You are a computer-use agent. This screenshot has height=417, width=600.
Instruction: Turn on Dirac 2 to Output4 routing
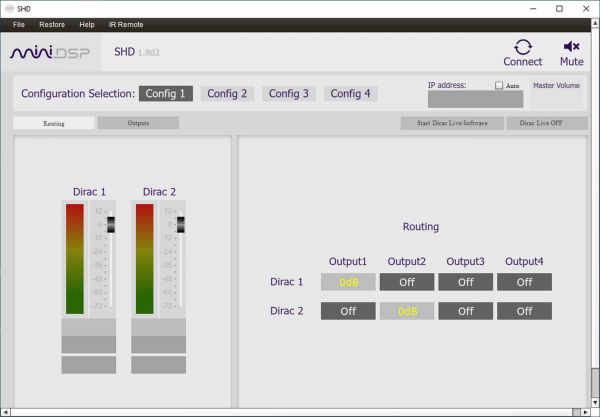[524, 311]
